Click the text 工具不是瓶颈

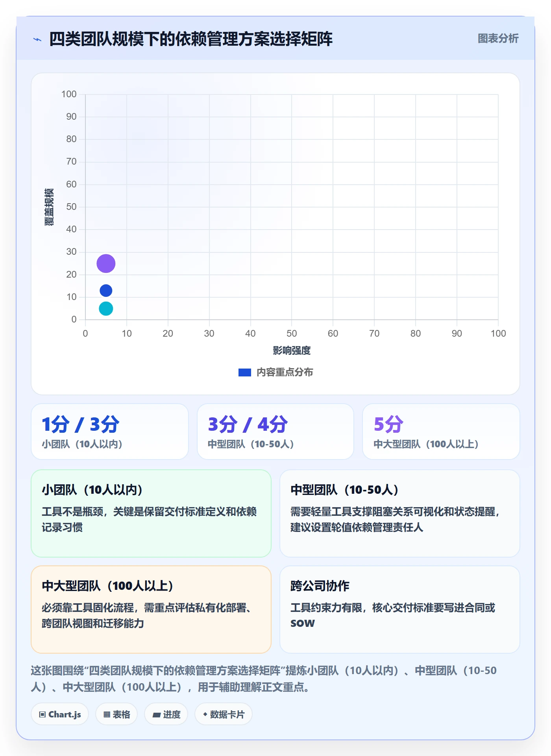[x=72, y=511]
